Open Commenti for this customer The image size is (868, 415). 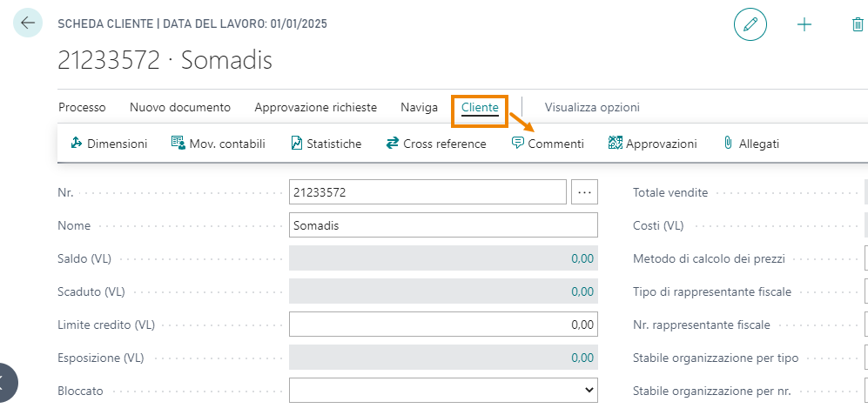pos(548,144)
